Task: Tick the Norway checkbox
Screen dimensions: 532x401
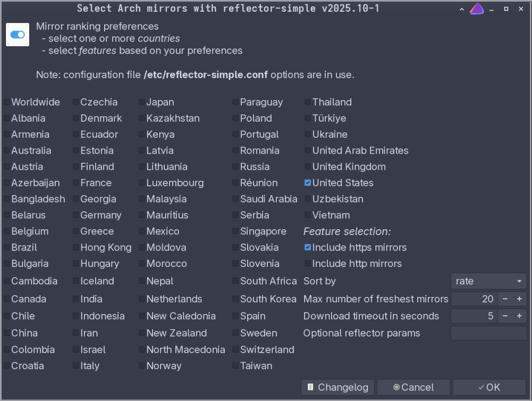Action: (x=142, y=366)
